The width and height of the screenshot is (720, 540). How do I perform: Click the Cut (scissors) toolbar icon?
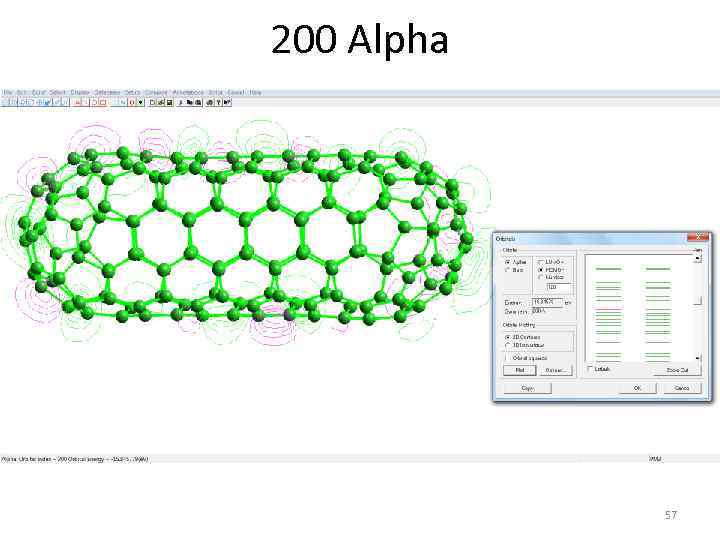[180, 103]
